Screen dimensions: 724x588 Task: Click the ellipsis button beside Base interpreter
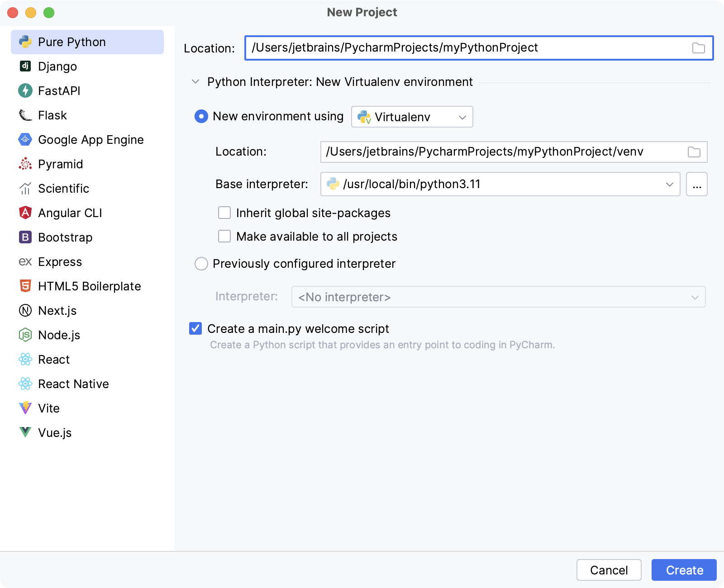tap(697, 185)
